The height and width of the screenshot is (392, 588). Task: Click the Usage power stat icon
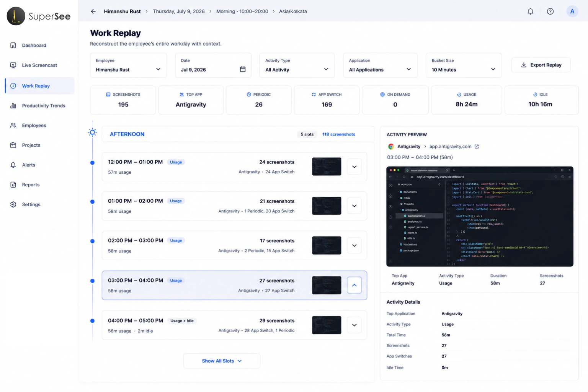(x=459, y=95)
